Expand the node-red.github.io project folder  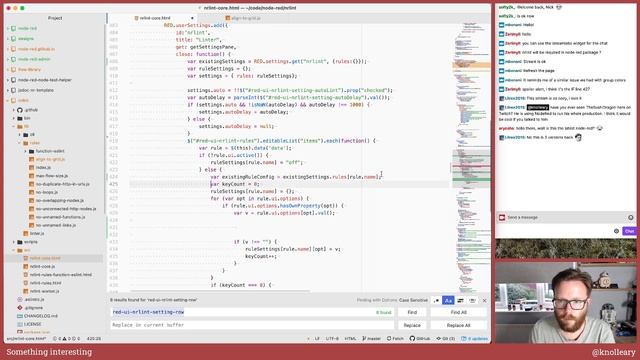(8, 49)
